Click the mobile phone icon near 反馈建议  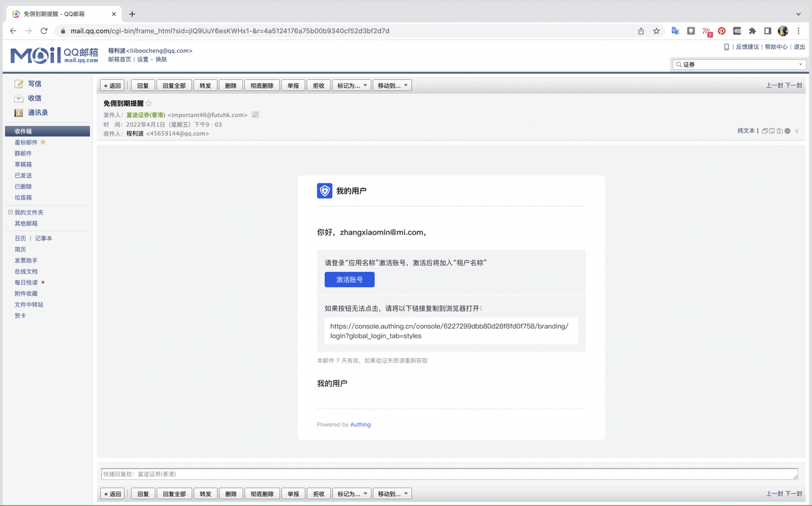726,47
